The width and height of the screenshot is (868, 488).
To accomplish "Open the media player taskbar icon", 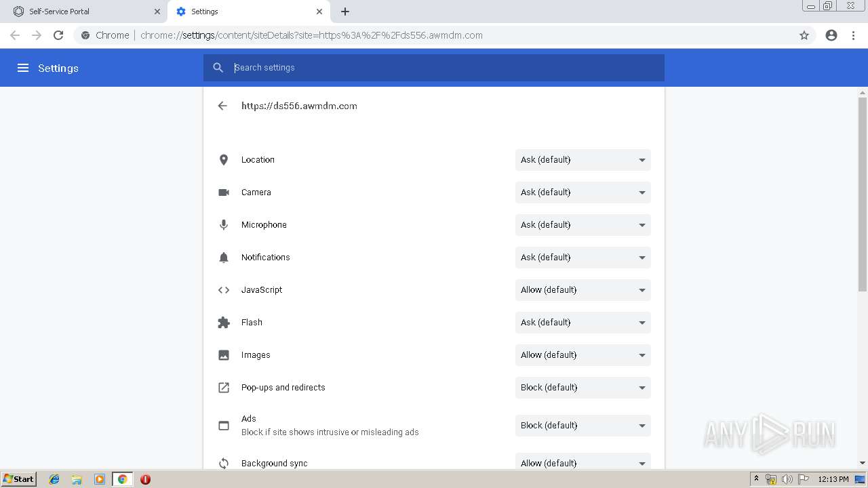I will pyautogui.click(x=100, y=479).
